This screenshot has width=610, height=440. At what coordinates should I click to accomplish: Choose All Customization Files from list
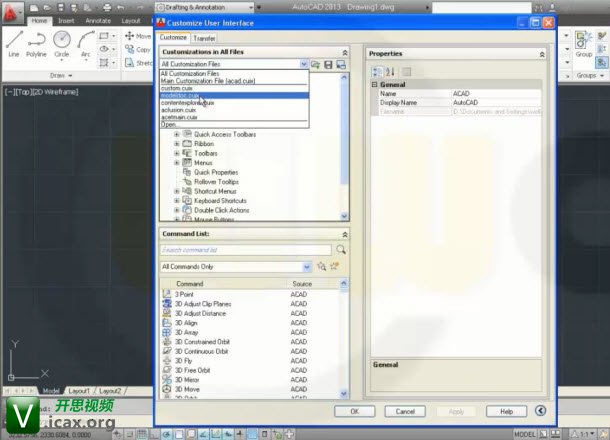point(234,74)
